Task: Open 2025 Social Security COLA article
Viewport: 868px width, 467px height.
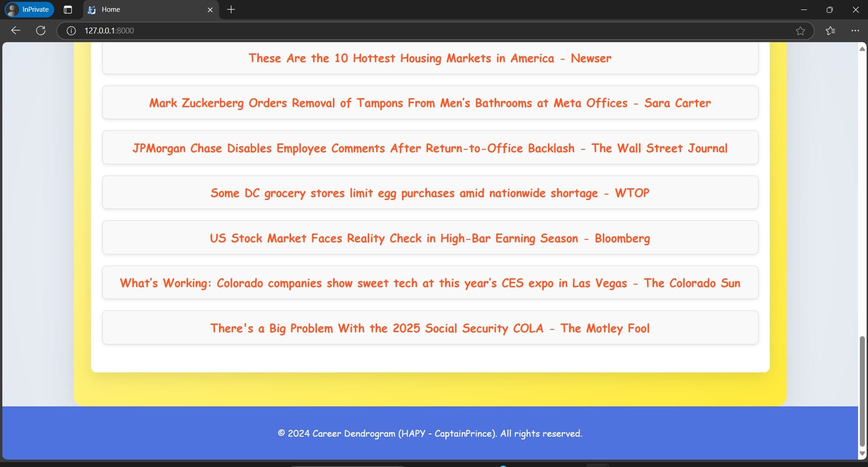Action: coord(430,328)
